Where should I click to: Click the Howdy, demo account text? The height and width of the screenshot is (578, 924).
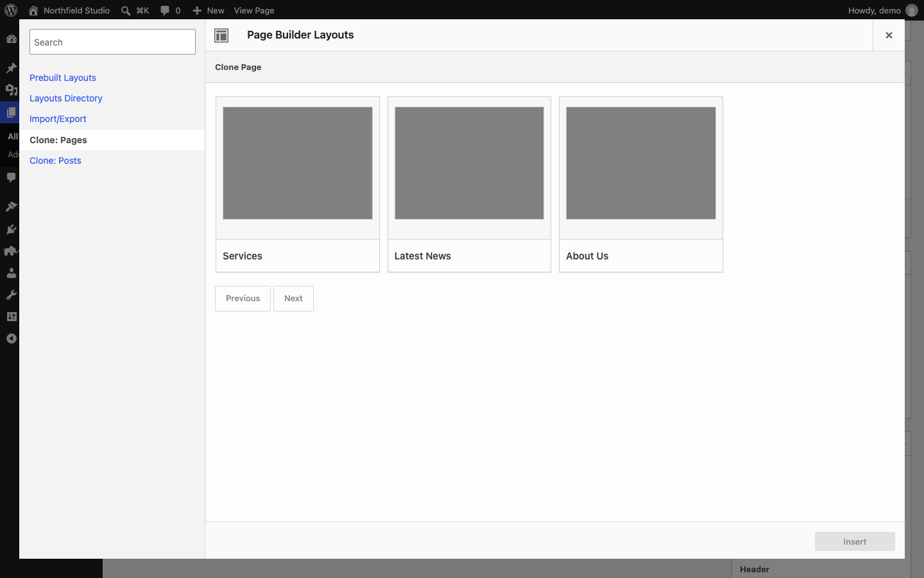point(875,10)
